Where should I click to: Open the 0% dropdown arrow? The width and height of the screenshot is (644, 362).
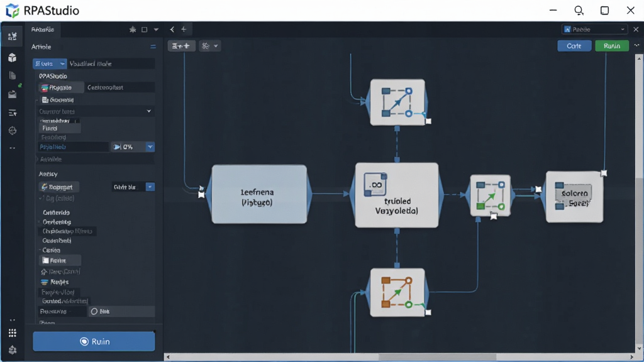150,147
